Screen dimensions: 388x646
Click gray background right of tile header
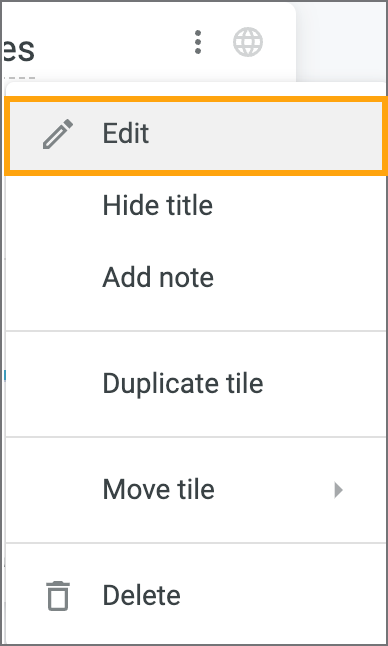[342, 41]
